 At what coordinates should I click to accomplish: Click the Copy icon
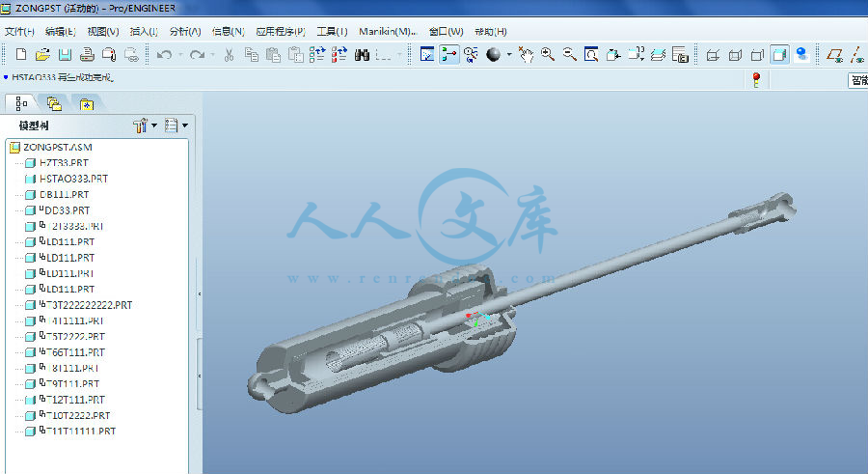pos(252,54)
